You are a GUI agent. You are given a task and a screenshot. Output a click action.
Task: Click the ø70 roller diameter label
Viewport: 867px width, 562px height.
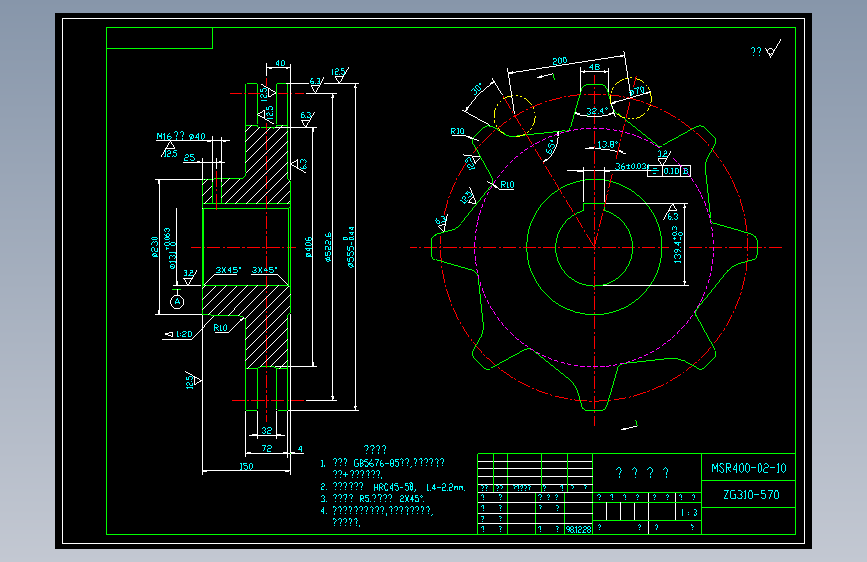[637, 90]
